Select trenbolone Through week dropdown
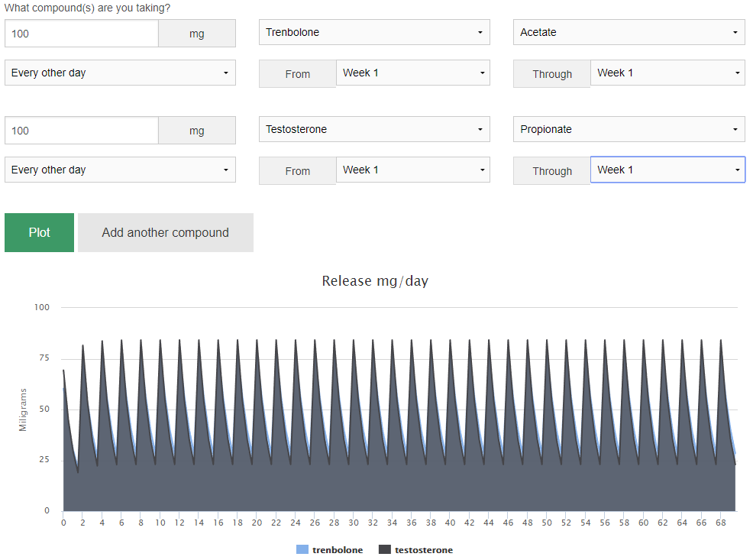The width and height of the screenshot is (753, 560). tap(667, 73)
